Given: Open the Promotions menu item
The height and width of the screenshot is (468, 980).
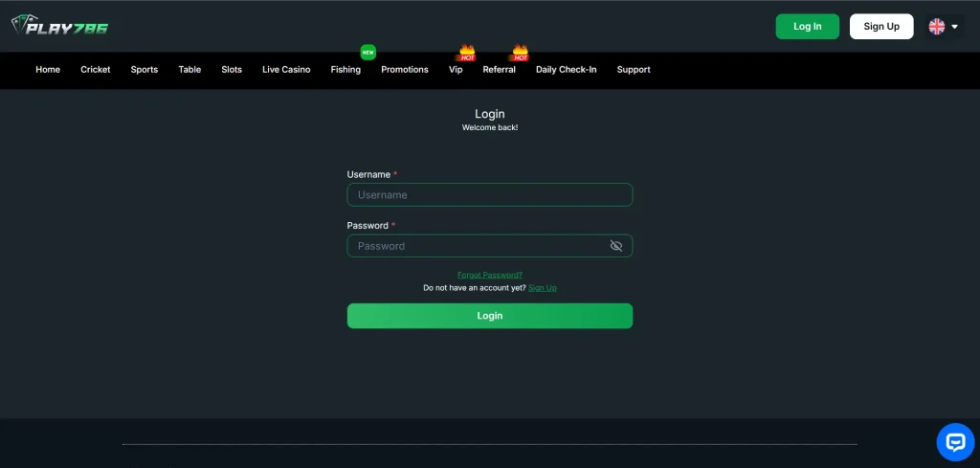Looking at the screenshot, I should (x=405, y=70).
